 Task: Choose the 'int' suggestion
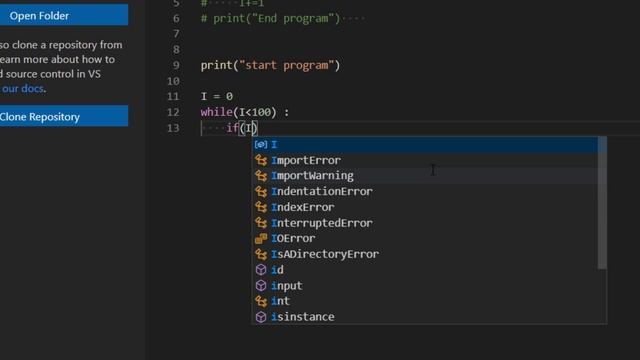[425, 301]
